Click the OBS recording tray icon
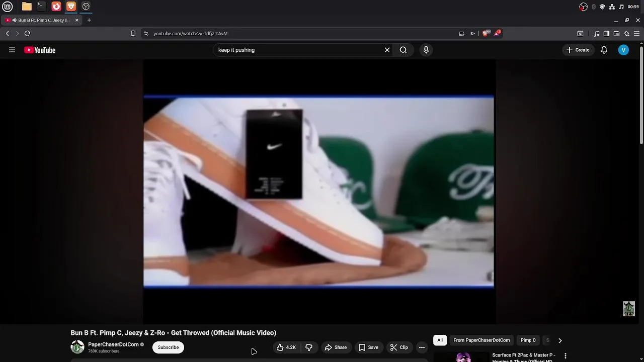 583,7
